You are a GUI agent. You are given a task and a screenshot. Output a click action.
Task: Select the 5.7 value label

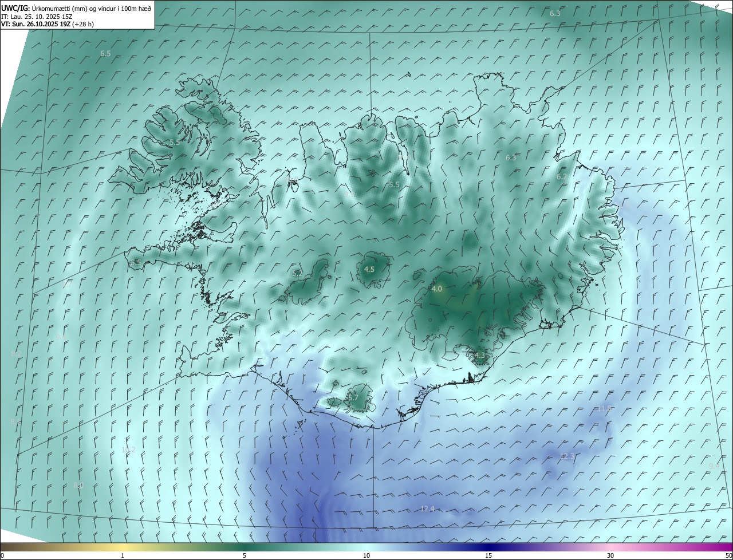353,397
